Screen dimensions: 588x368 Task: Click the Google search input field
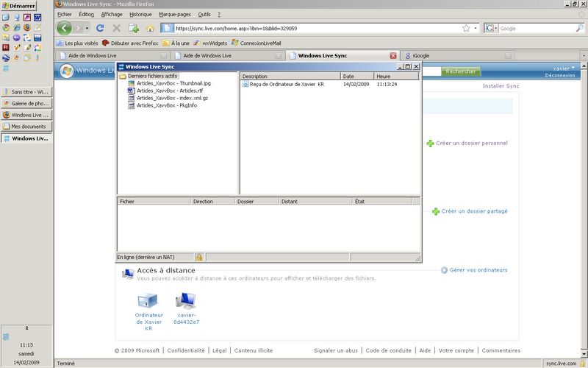point(537,28)
